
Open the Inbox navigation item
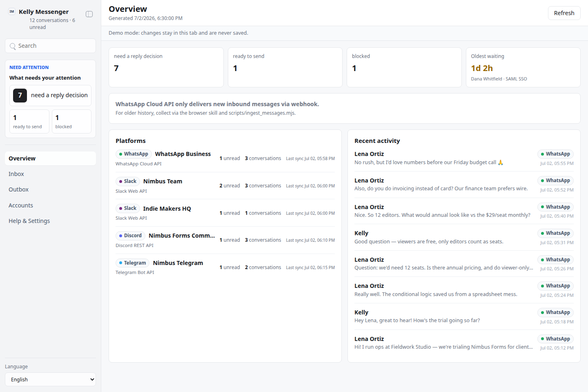[50, 174]
